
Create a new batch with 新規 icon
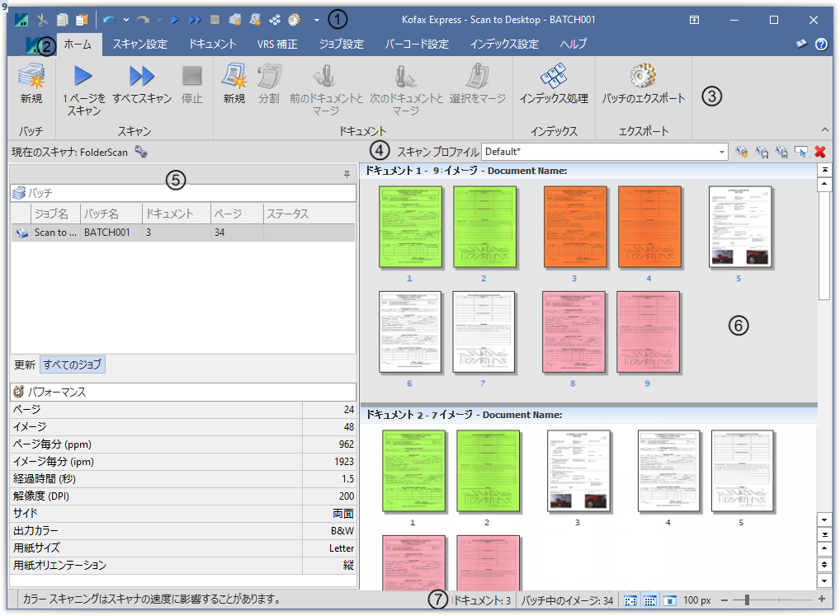click(31, 76)
